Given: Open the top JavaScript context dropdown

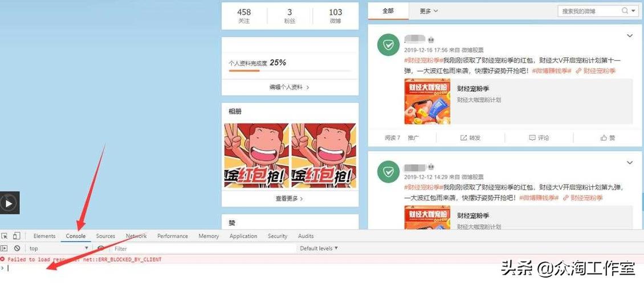Looking at the screenshot, I should pos(58,249).
